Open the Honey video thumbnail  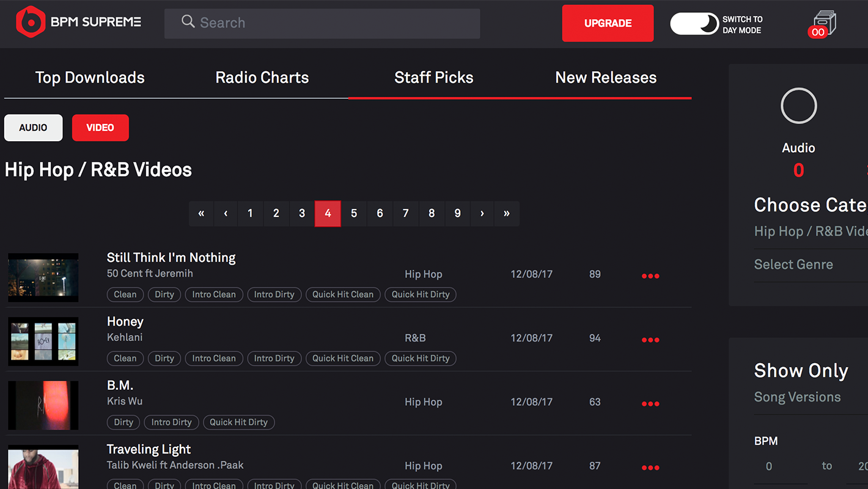43,341
